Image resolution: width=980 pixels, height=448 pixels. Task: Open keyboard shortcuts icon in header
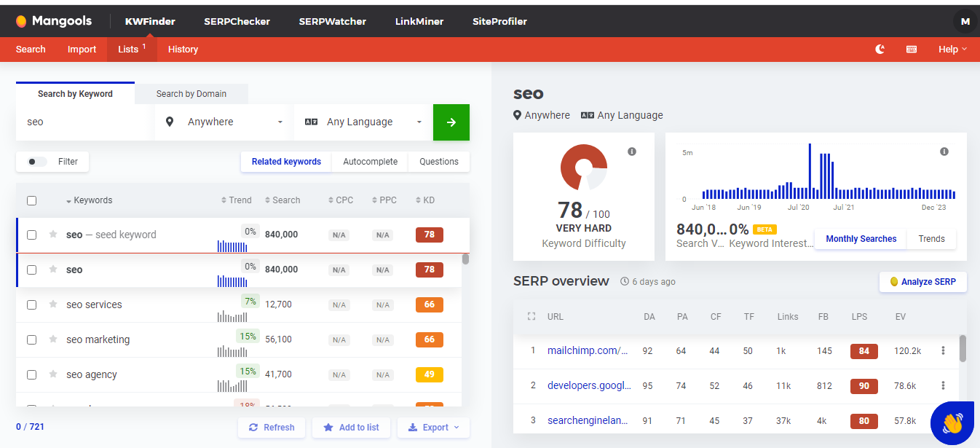tap(911, 50)
